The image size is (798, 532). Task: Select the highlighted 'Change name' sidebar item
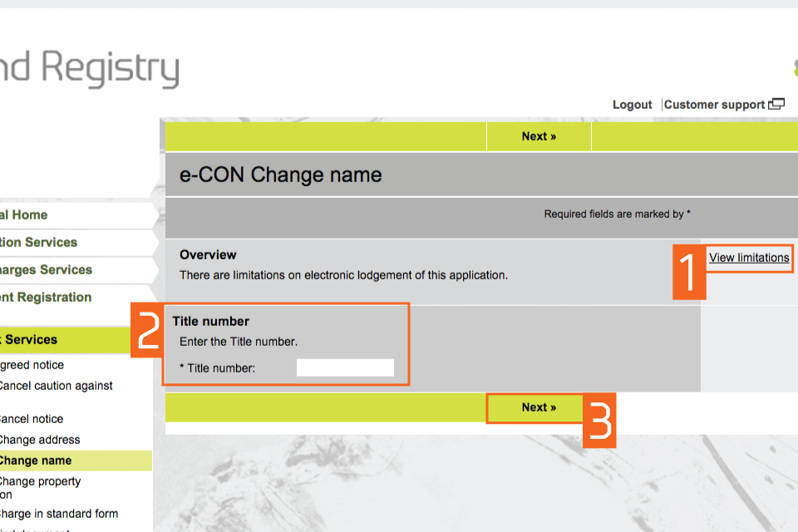(x=36, y=461)
